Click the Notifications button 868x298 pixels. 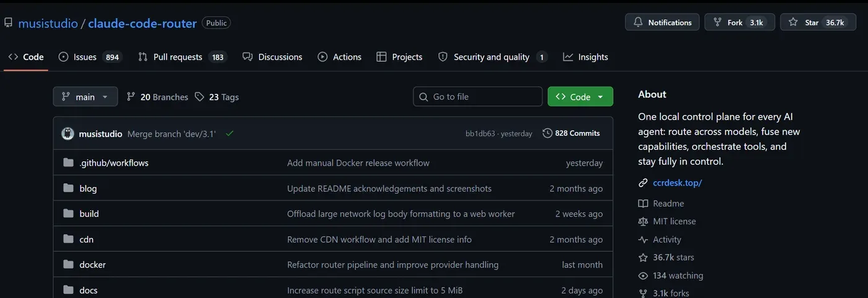point(662,22)
